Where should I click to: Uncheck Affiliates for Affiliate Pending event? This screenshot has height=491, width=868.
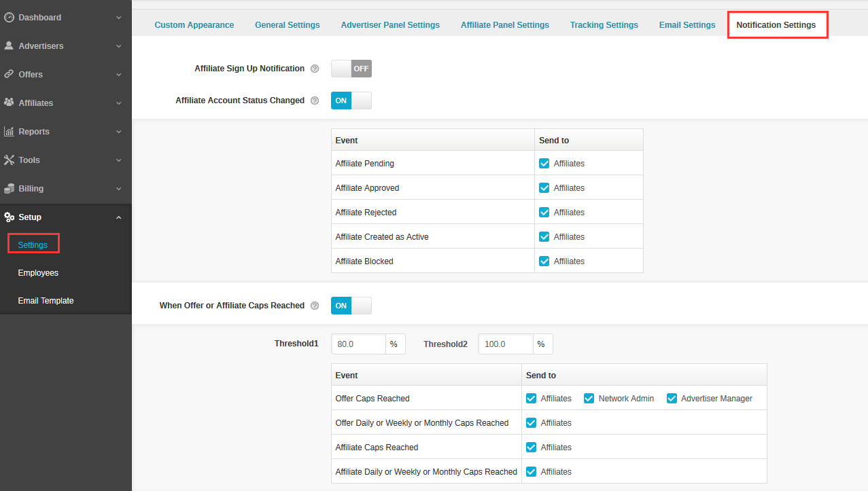(x=544, y=163)
